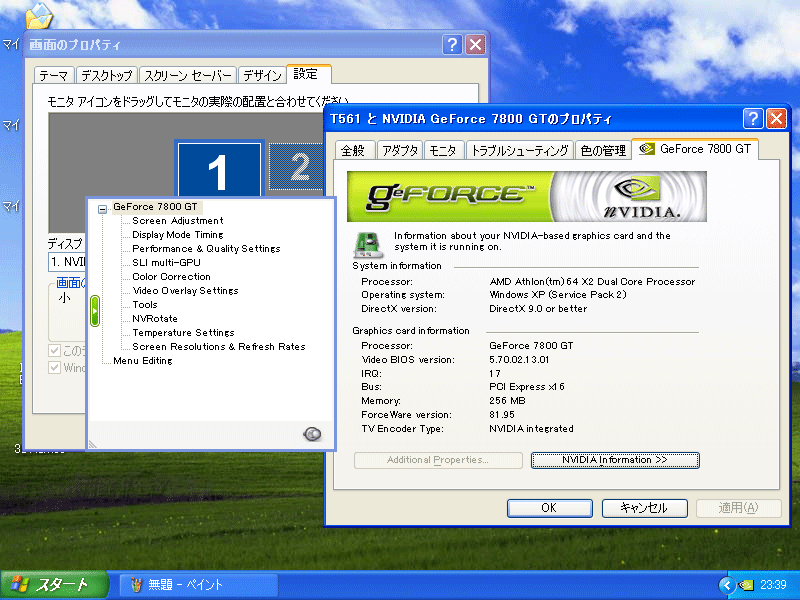Toggle the partially hidden Wind checkbox
This screenshot has height=600, width=800.
coord(55,367)
